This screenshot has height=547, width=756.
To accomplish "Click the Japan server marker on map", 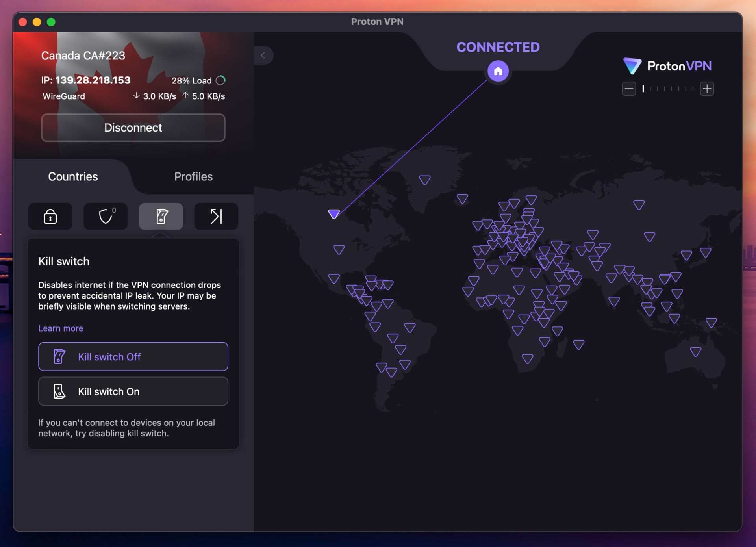I will coord(706,252).
